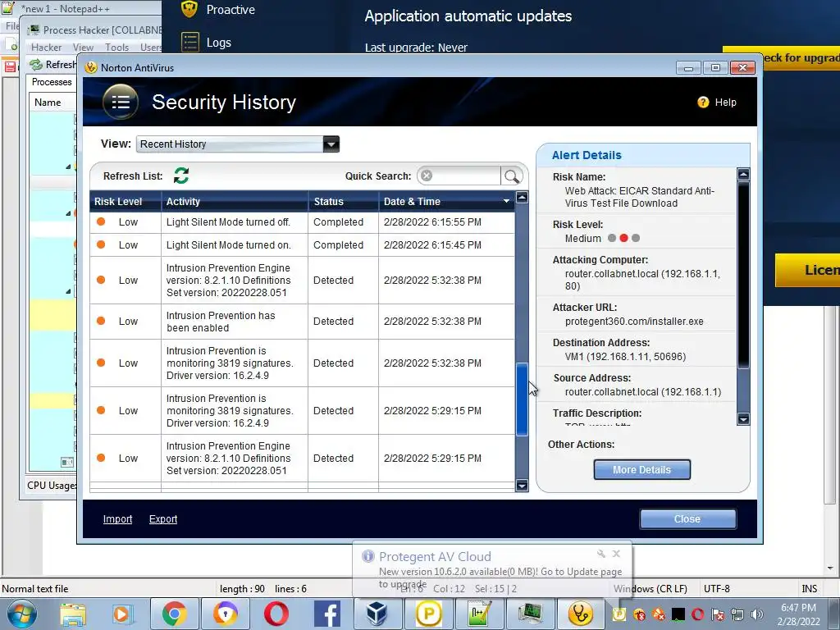This screenshot has width=840, height=630.
Task: Click the Protegent Proactive shield icon
Action: (189, 8)
